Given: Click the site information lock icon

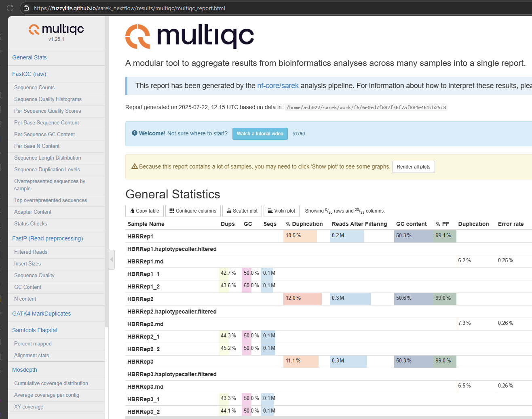Looking at the screenshot, I should click(26, 8).
